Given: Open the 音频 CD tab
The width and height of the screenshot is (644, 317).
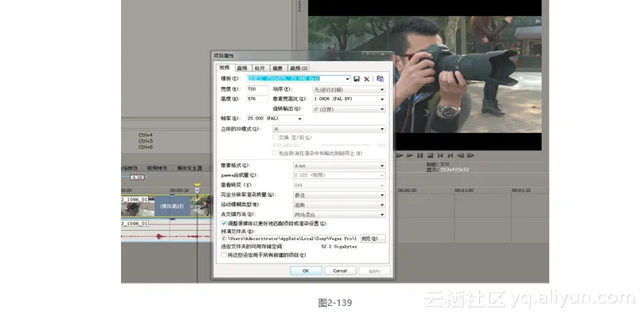Looking at the screenshot, I should pyautogui.click(x=299, y=68).
